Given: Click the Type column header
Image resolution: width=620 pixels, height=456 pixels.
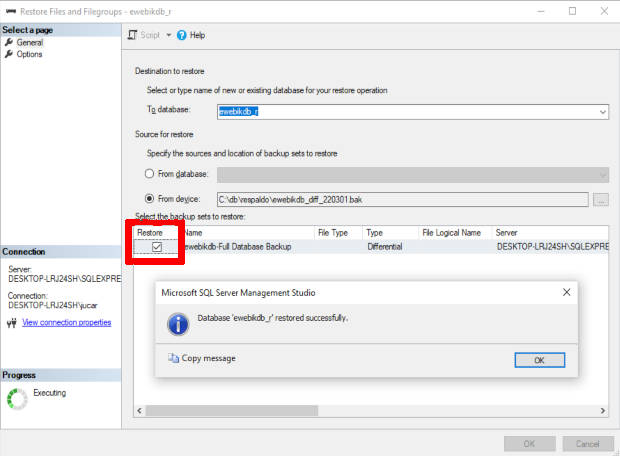Looking at the screenshot, I should point(374,233).
